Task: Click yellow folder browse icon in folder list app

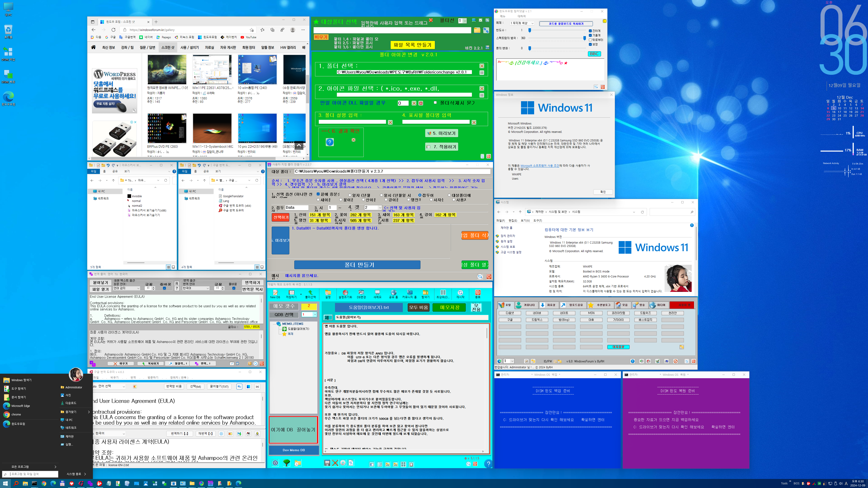Action: (477, 30)
